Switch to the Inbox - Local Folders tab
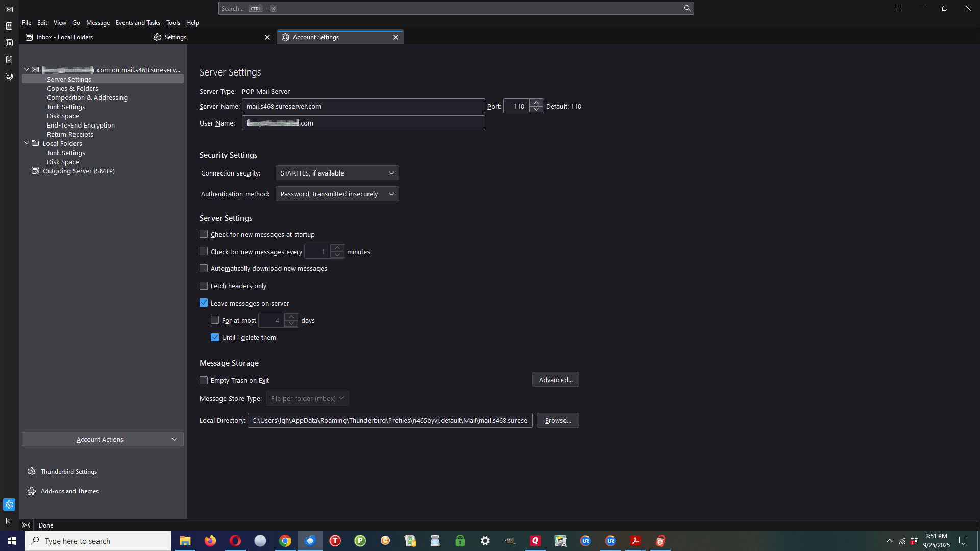Screen dimensions: 980x551 coord(65,37)
